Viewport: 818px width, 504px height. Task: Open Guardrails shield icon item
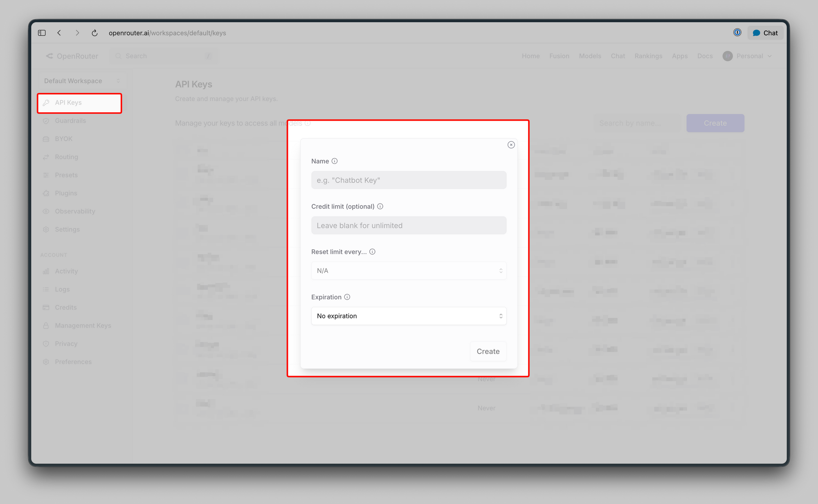tap(46, 121)
